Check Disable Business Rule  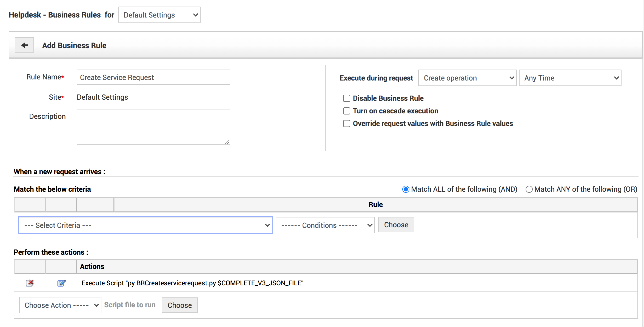click(x=347, y=98)
